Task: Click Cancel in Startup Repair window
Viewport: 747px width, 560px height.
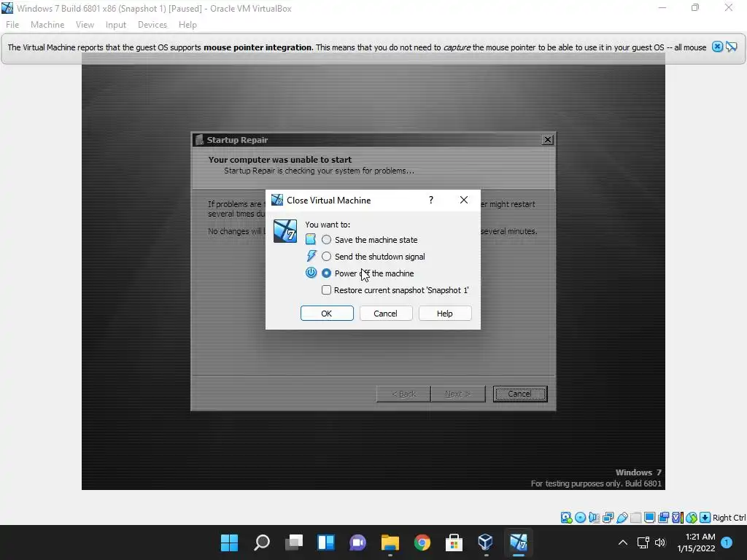Action: tap(519, 394)
